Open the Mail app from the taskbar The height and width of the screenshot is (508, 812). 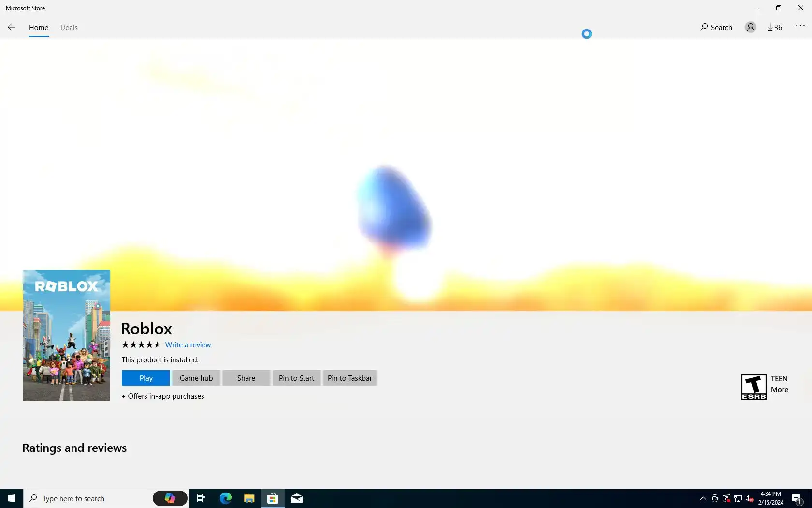click(297, 498)
